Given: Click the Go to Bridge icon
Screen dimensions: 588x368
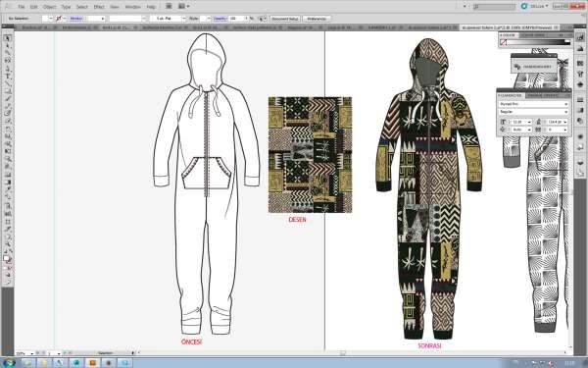Looking at the screenshot, I should (170, 7).
